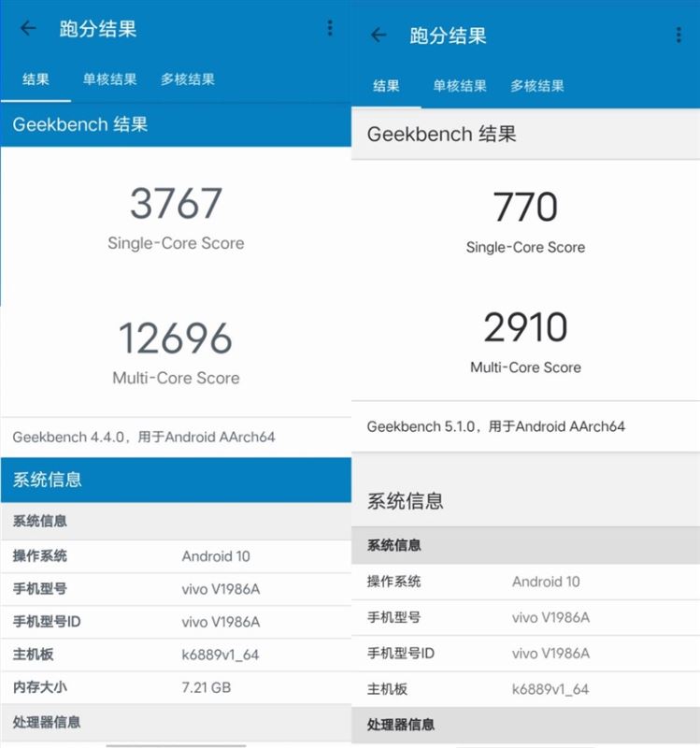This screenshot has height=748, width=700.
Task: Click 处理器信息 section in right screen
Action: click(525, 725)
